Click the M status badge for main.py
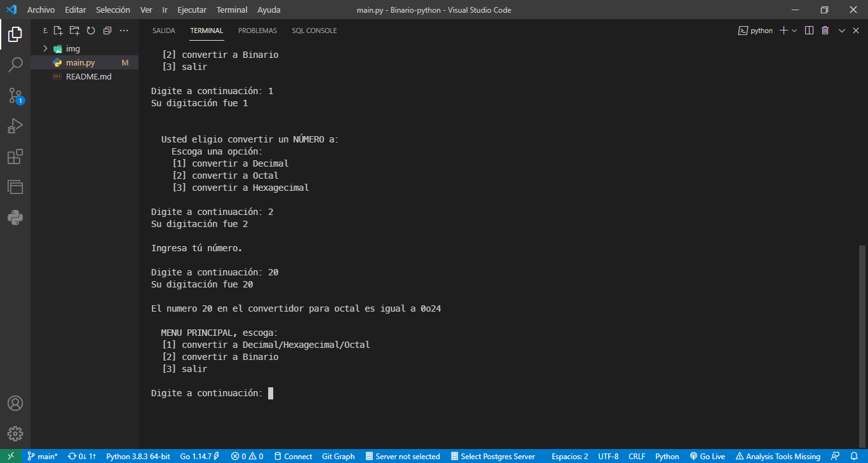Screen dimensions: 868x463 click(125, 63)
